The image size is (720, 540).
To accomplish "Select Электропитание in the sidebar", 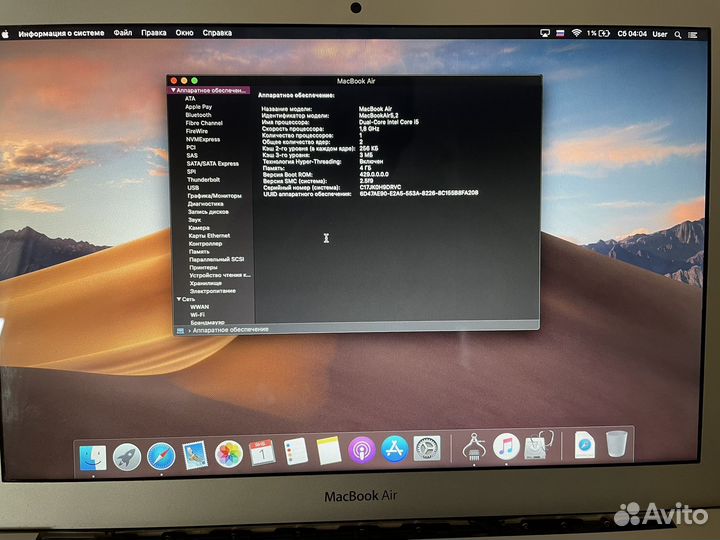I will (213, 291).
